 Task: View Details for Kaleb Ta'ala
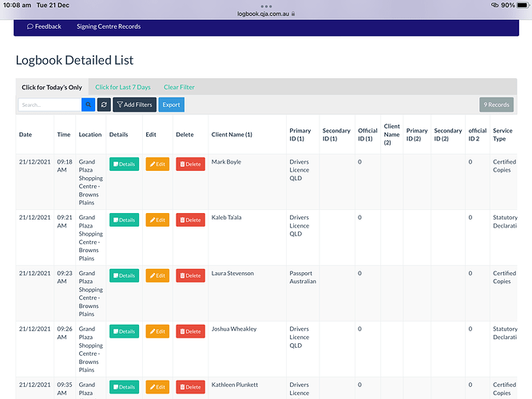[x=124, y=220]
